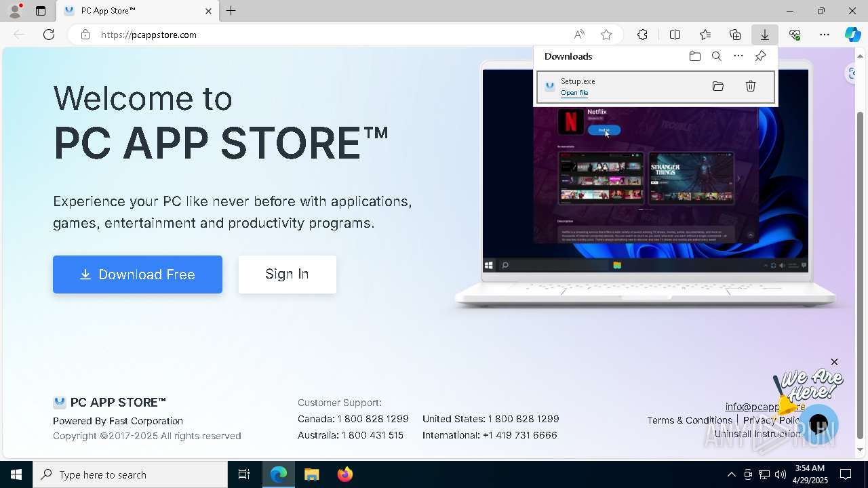The image size is (868, 488).
Task: Open the tab actions menu icon
Action: 41,11
